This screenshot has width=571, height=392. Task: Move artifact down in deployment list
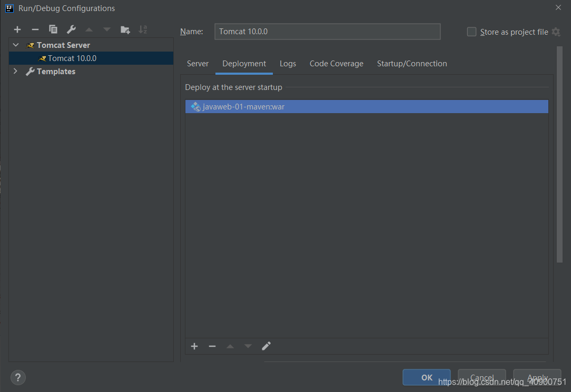click(x=248, y=346)
